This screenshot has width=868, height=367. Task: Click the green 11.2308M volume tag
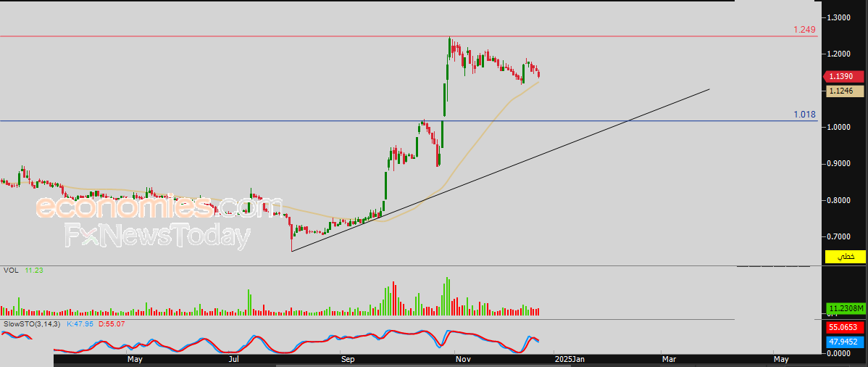pyautogui.click(x=846, y=308)
